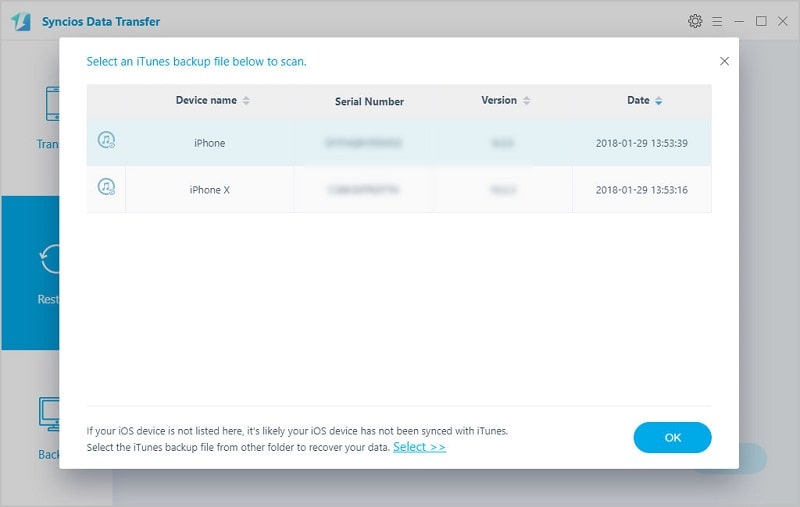Sort by Date arrows
Image resolution: width=800 pixels, height=507 pixels.
pyautogui.click(x=659, y=100)
